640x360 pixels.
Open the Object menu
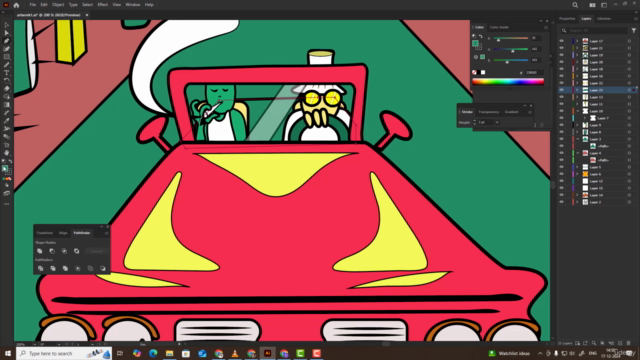pyautogui.click(x=58, y=5)
